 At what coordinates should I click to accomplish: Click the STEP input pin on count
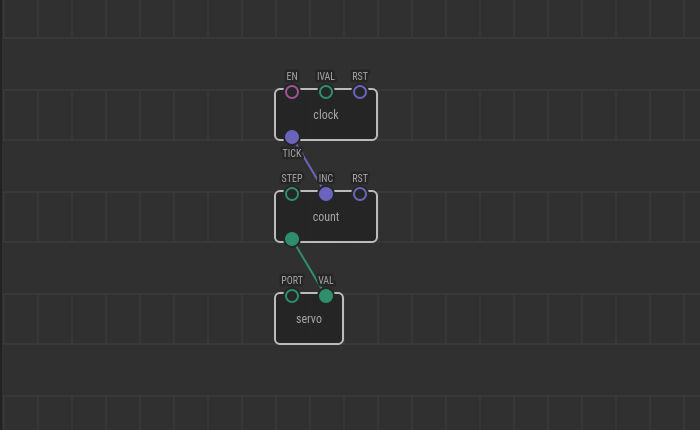click(x=292, y=194)
